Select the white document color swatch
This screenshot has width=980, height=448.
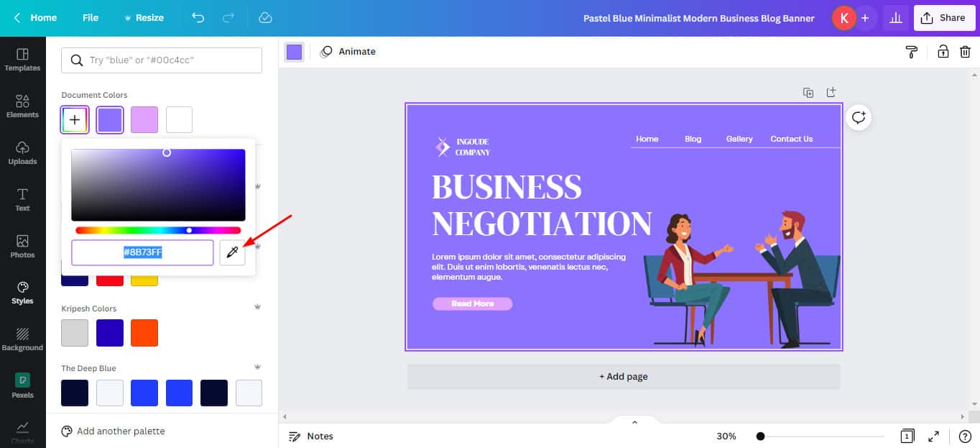click(180, 120)
